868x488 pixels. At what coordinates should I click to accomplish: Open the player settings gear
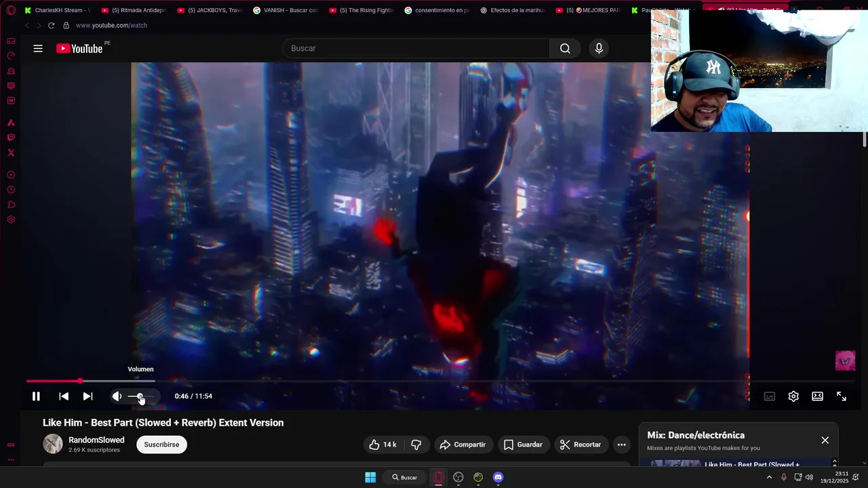[793, 396]
